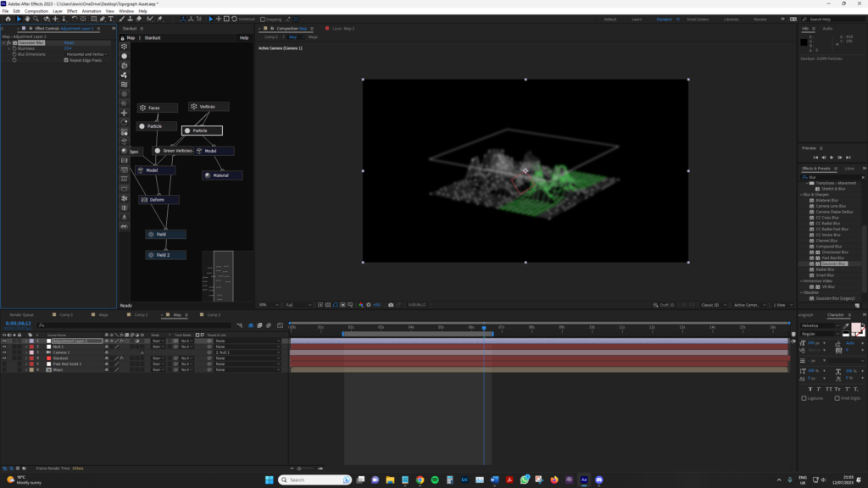
Task: Click the Stardust Emitter node icon in sidebar
Action: tap(124, 47)
